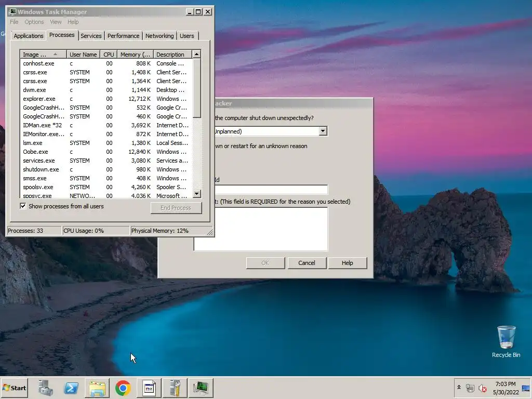Switch to the Users tab
Screen dimensions: 532x399
click(x=187, y=36)
